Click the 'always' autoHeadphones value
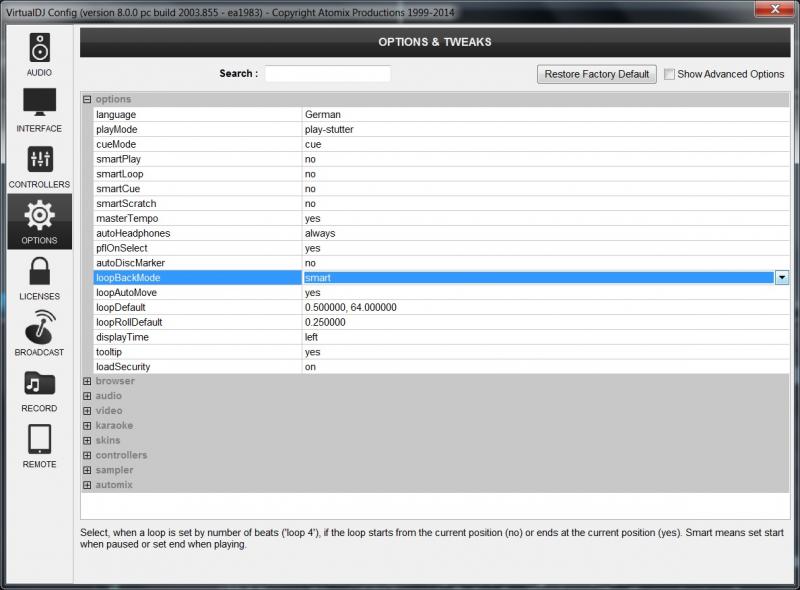This screenshot has width=800, height=590. [320, 233]
